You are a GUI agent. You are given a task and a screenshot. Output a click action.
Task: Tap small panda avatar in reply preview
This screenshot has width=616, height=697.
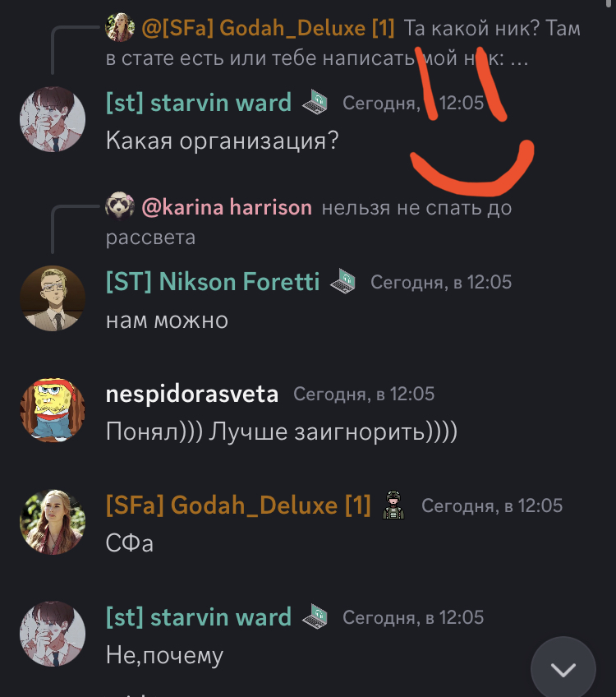pyautogui.click(x=120, y=206)
